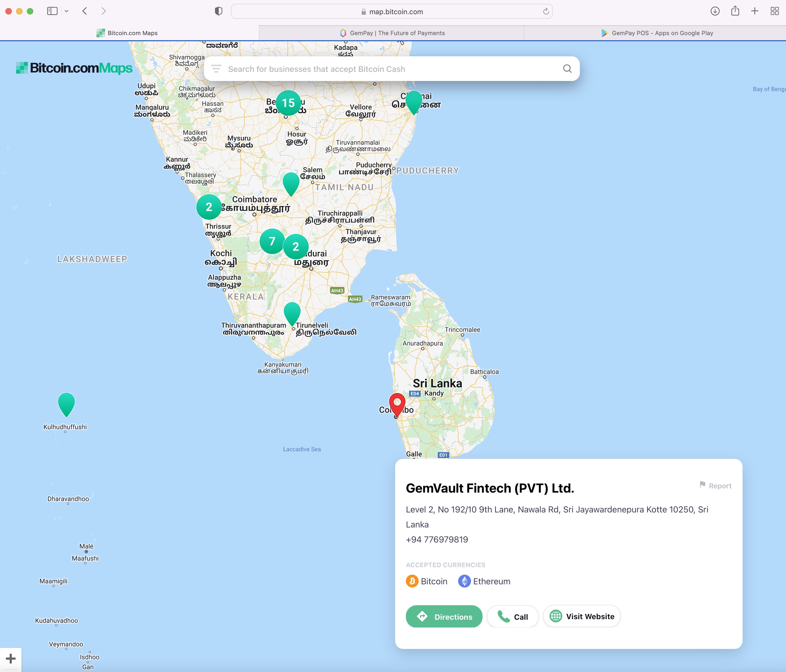The width and height of the screenshot is (786, 672).
Task: Show Safari downloads
Action: click(715, 11)
